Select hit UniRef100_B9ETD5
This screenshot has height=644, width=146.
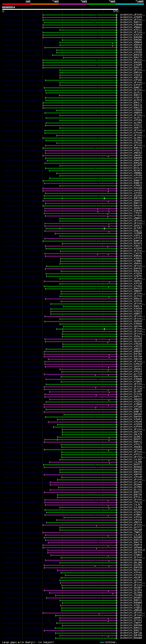tap(131, 198)
